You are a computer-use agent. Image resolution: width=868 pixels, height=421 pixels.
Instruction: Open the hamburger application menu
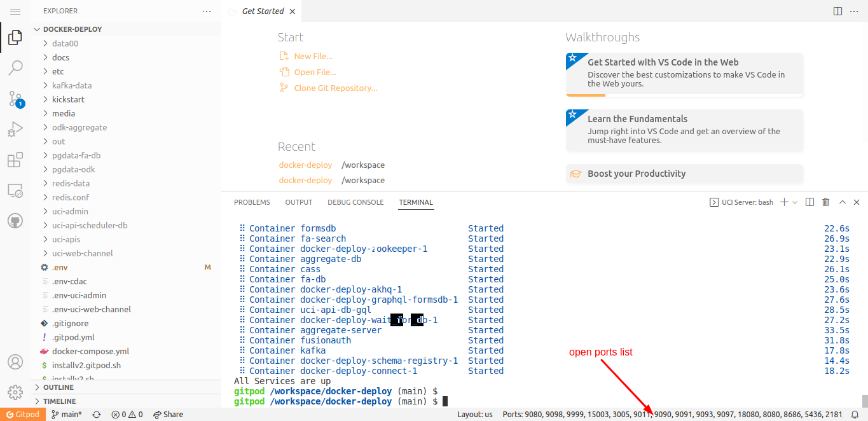point(15,11)
